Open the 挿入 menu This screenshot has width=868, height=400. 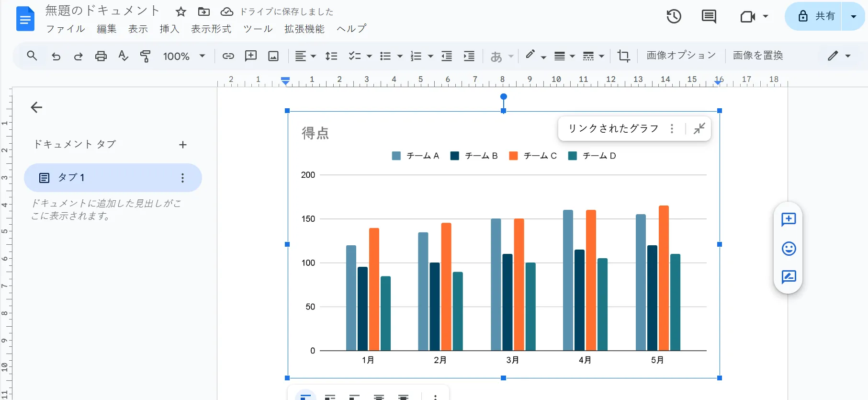pyautogui.click(x=169, y=29)
